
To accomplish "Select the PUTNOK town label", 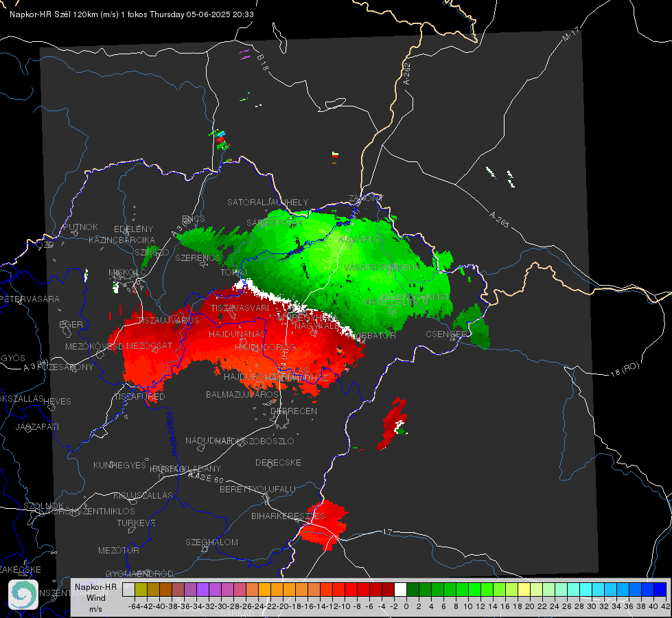I will coord(80,227).
